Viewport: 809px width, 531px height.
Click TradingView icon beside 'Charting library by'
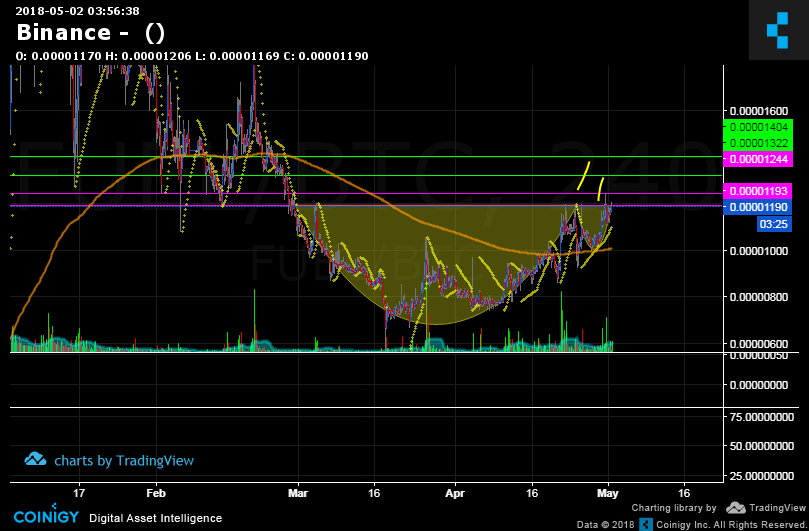[735, 508]
